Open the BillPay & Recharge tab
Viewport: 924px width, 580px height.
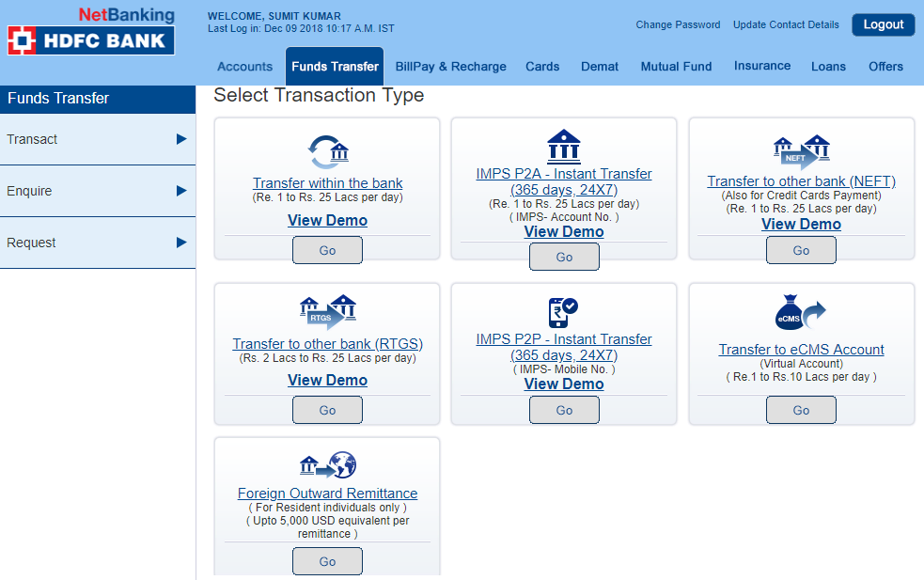click(451, 67)
